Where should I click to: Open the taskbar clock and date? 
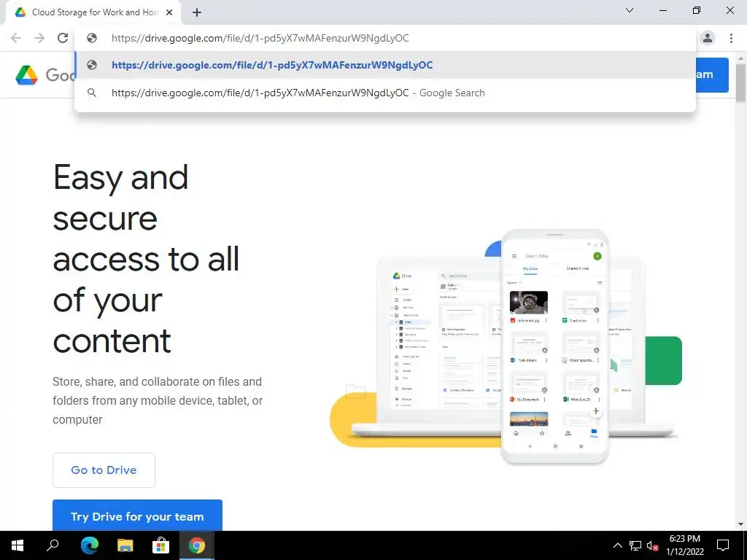684,545
